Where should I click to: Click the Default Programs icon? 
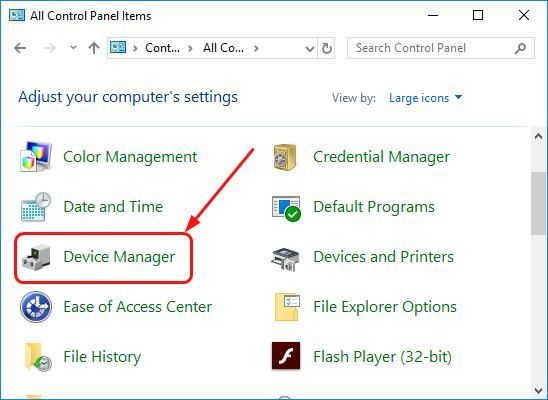coord(286,208)
